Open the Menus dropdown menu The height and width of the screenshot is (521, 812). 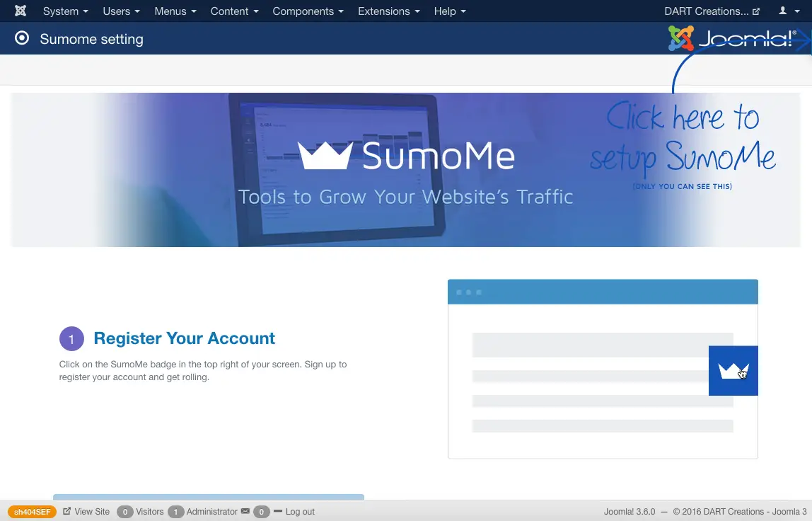[x=175, y=11]
